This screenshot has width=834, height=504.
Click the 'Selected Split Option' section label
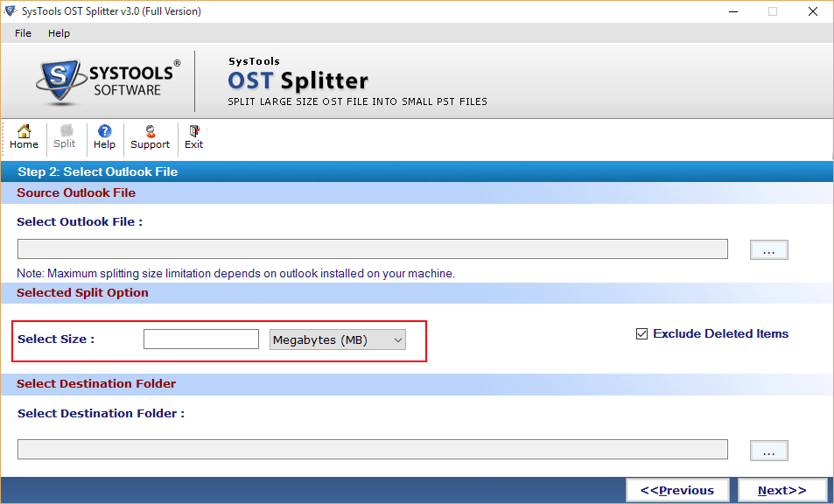[82, 293]
